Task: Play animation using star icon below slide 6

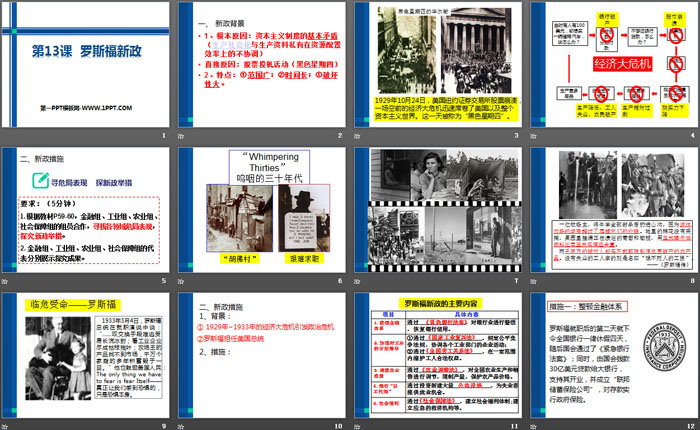Action: (183, 281)
